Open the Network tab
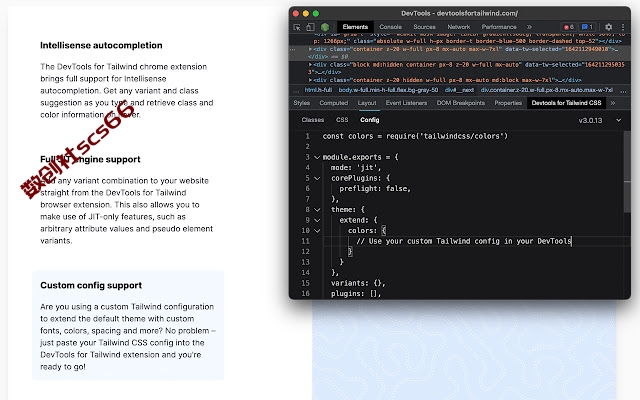Viewport: 640px width, 400px height. point(459,27)
